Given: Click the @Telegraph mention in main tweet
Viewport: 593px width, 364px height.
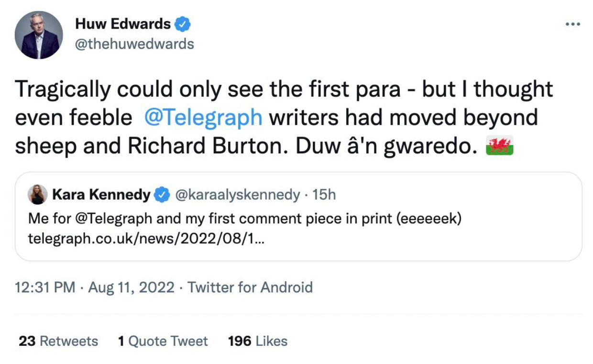Looking at the screenshot, I should click(x=203, y=118).
